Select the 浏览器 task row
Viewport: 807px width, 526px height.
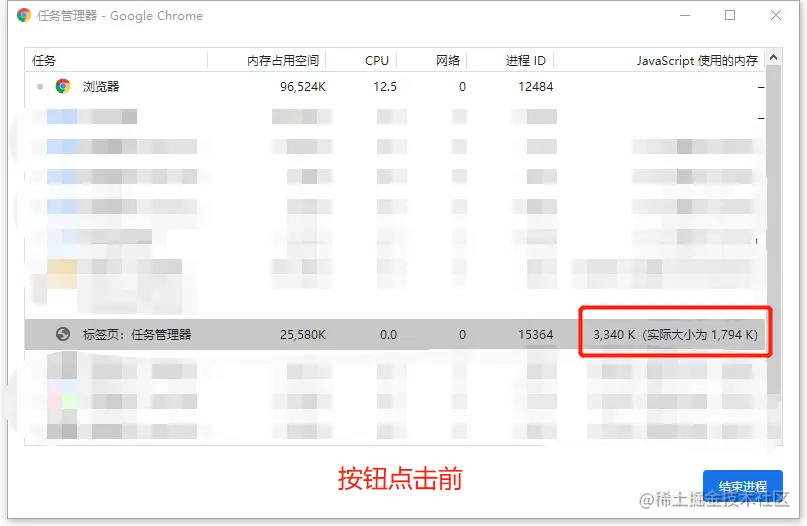click(395, 86)
